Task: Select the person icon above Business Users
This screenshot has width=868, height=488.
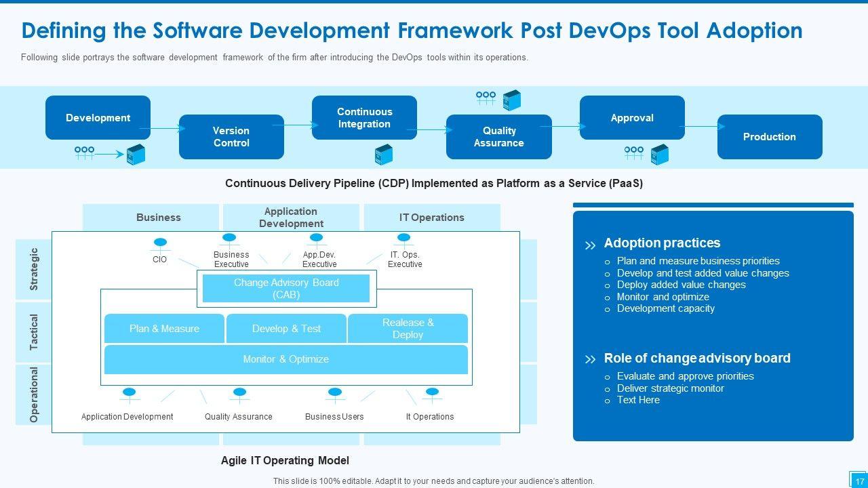Action: coord(334,393)
